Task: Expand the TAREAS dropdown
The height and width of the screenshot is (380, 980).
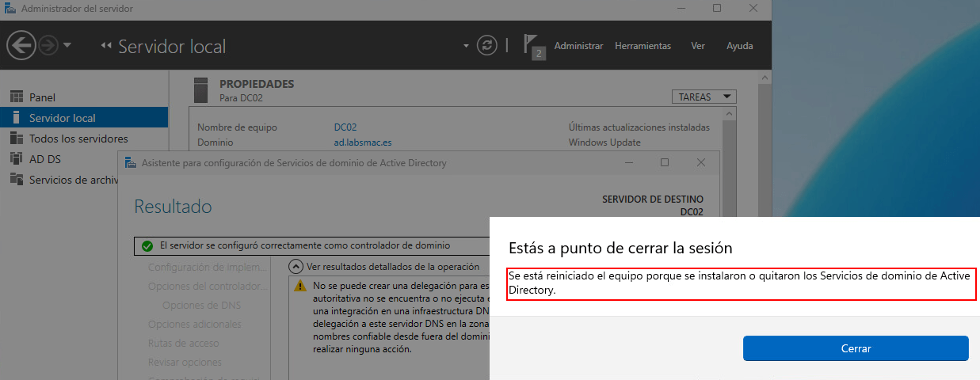Action: (x=703, y=97)
